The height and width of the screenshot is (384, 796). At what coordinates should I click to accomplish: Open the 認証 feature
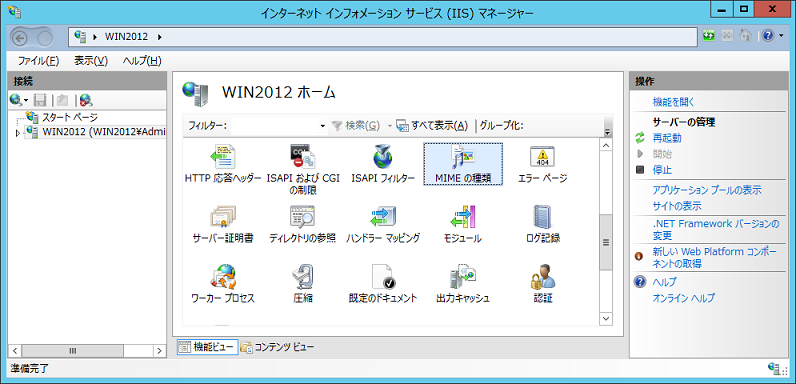[542, 284]
